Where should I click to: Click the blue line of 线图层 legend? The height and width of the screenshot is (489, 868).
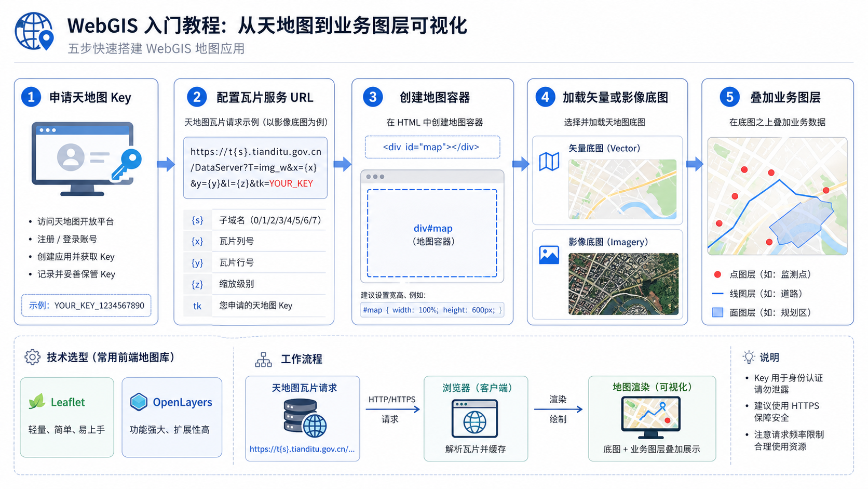pyautogui.click(x=717, y=294)
